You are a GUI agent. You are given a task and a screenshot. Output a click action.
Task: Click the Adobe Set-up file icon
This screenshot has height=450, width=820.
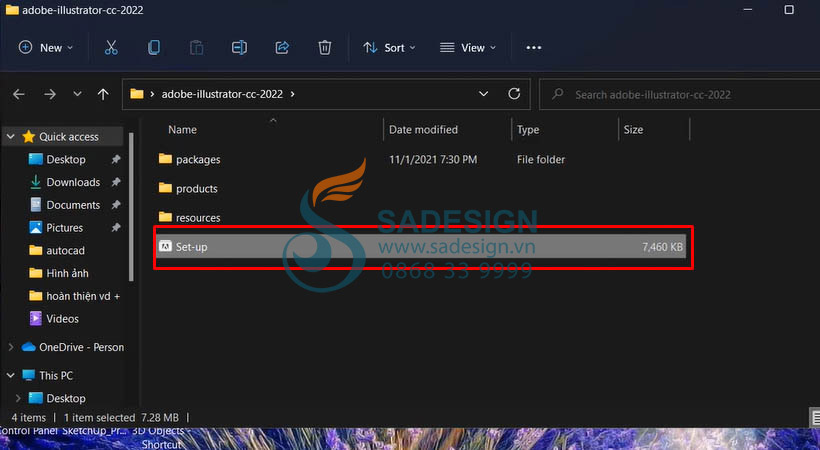(165, 246)
